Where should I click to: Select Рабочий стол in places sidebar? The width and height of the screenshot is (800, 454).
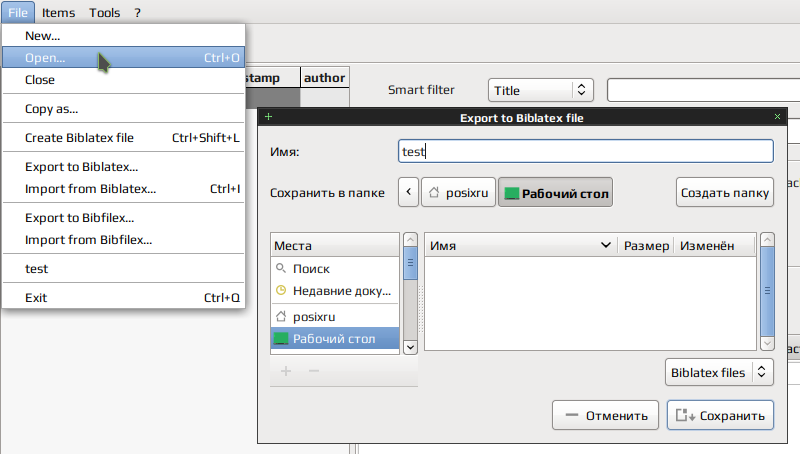coord(335,339)
